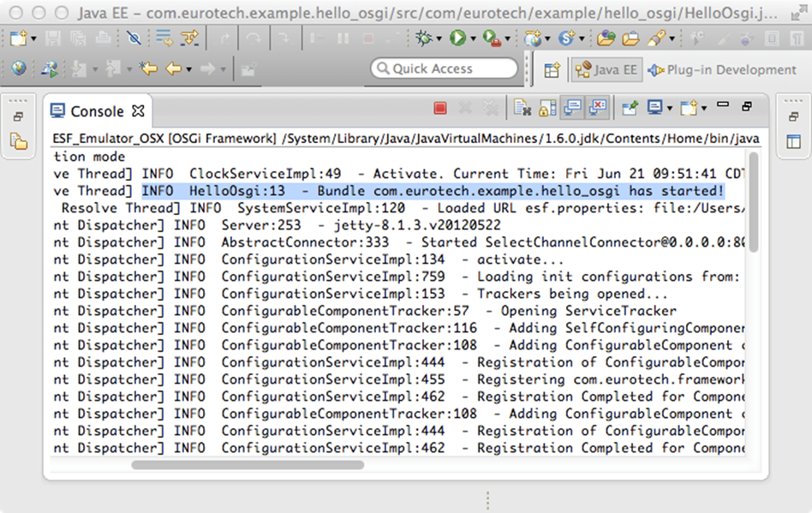Click the ESF_Emulator_OSX launch description text
The width and height of the screenshot is (812, 513).
[x=406, y=139]
